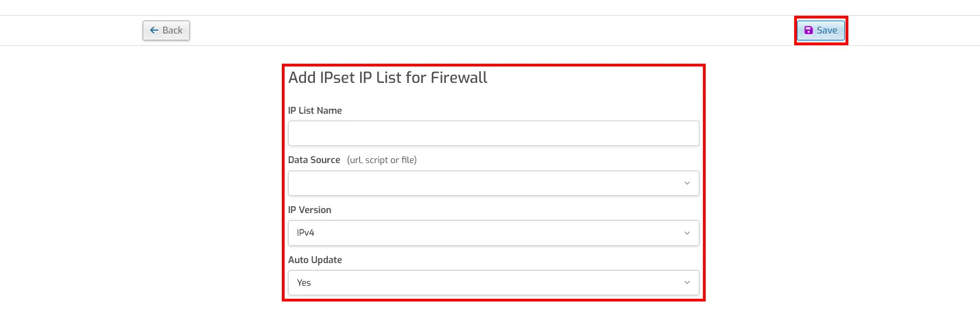The image size is (980, 320).
Task: Click the IP Version label
Action: click(309, 210)
